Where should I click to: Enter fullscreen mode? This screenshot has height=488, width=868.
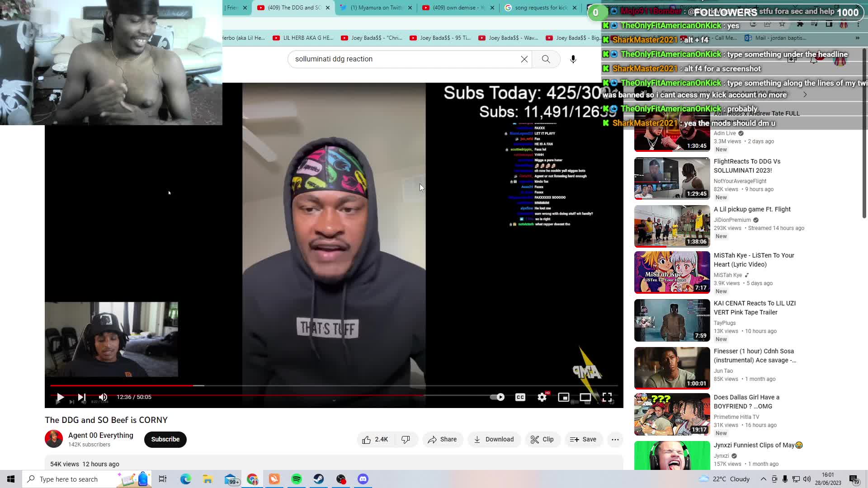[x=607, y=397]
